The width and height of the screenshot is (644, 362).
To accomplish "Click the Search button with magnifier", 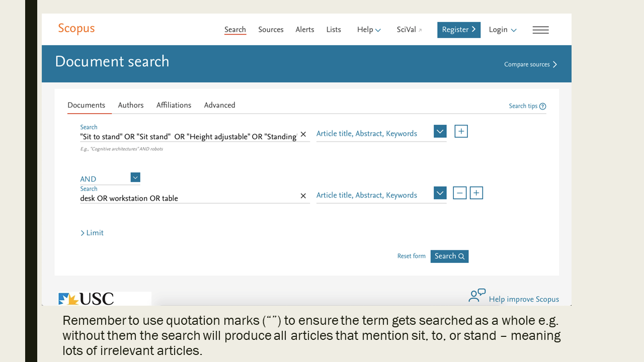I will pos(449,256).
